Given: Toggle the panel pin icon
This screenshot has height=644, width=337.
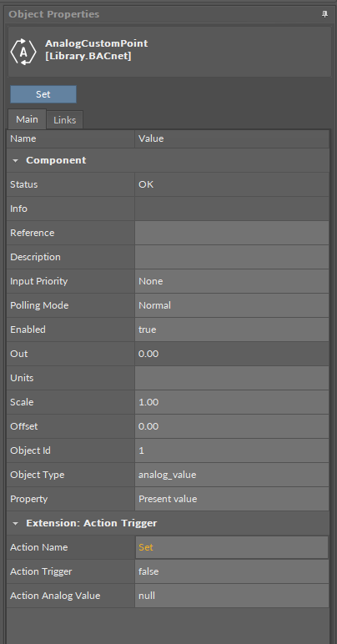Looking at the screenshot, I should pos(324,14).
